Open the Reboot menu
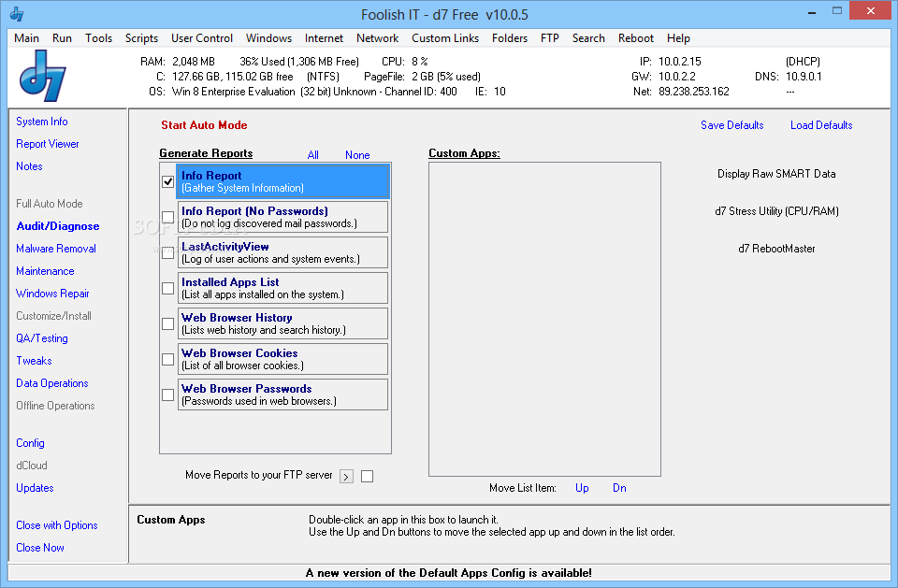This screenshot has height=588, width=898. tap(636, 38)
